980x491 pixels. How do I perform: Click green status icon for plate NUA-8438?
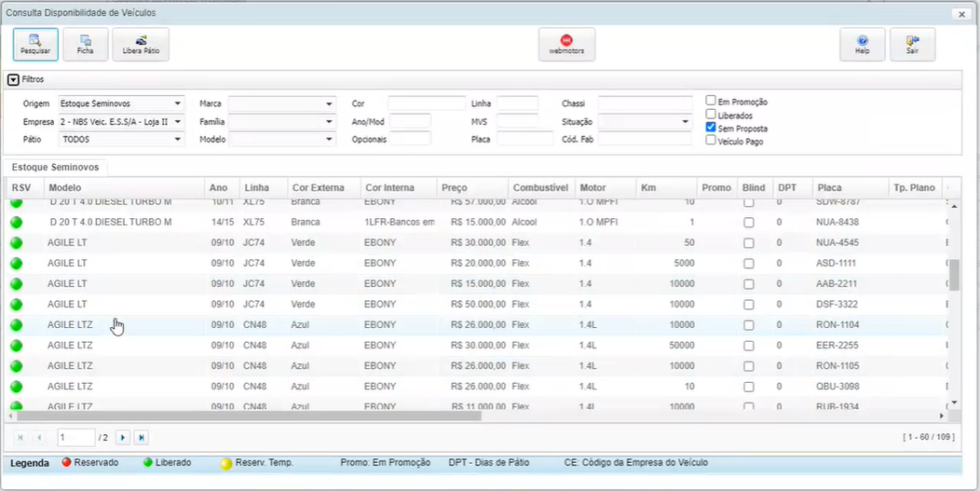pos(16,222)
